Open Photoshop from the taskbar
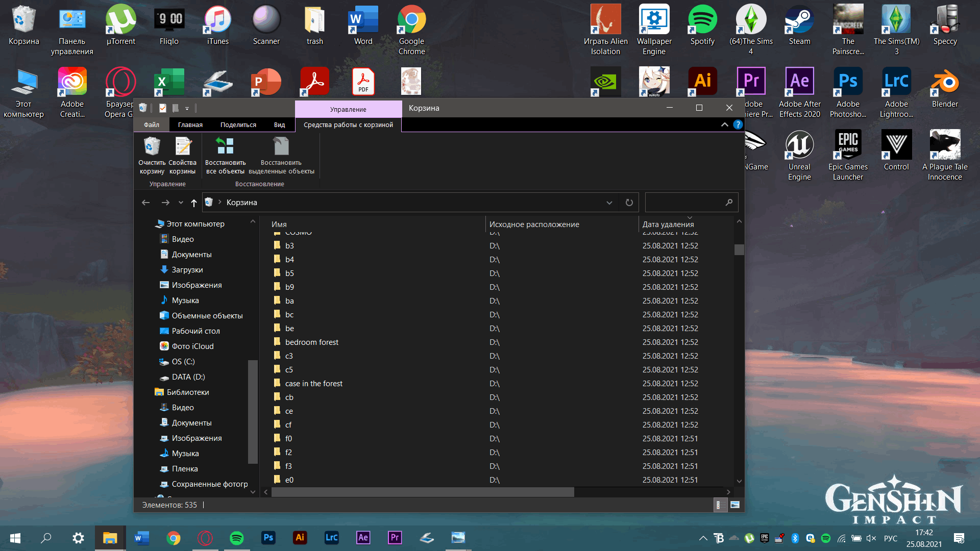Image resolution: width=980 pixels, height=551 pixels. 268,538
